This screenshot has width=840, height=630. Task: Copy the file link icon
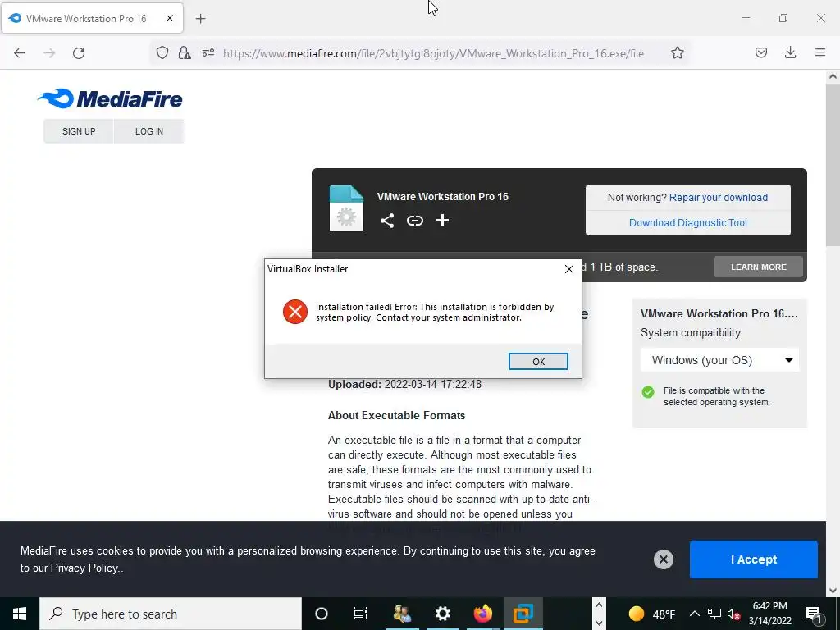tap(414, 221)
